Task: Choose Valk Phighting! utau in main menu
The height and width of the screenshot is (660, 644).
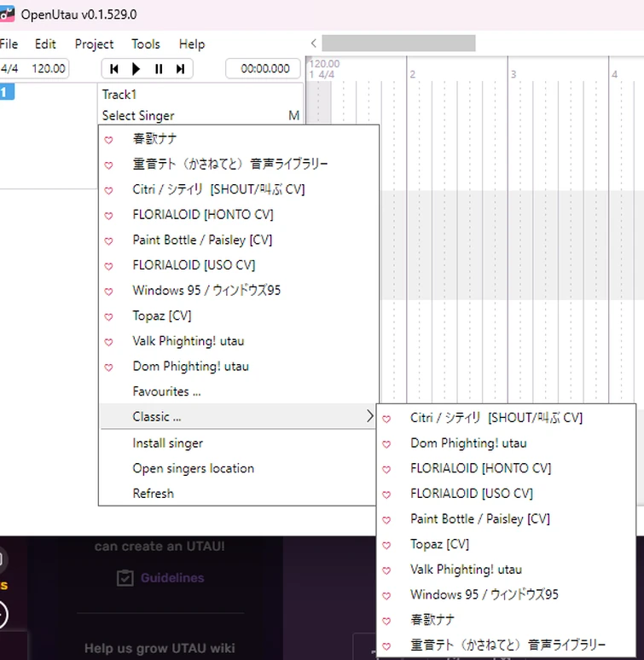Action: pyautogui.click(x=189, y=340)
